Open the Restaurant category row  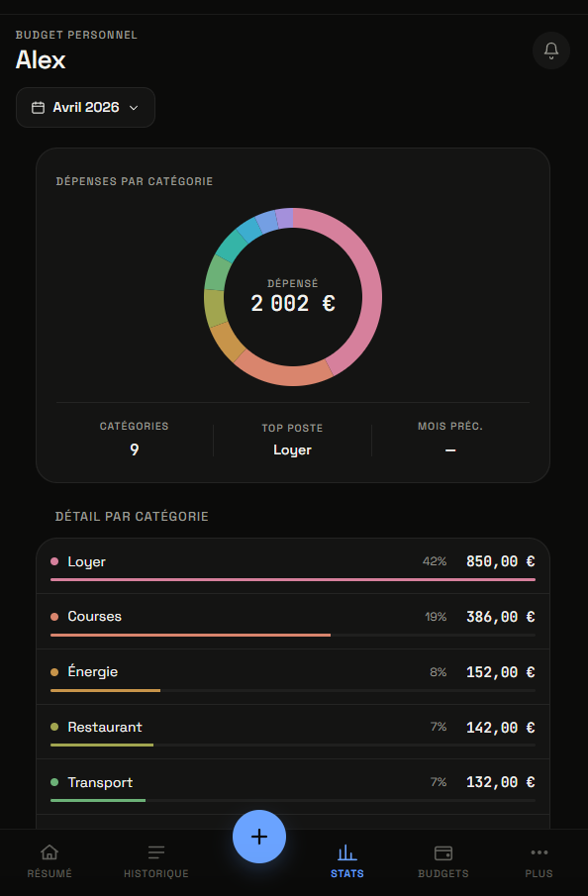[293, 732]
